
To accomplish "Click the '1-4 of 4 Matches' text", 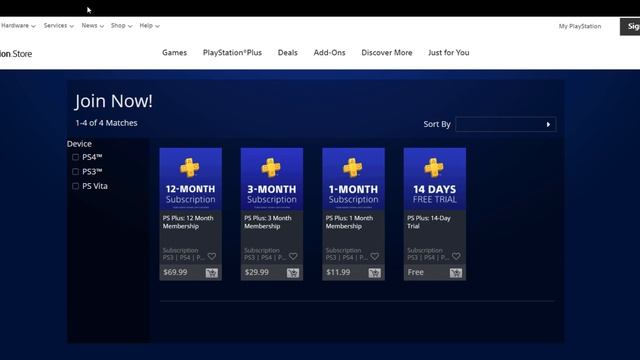I will coord(107,123).
